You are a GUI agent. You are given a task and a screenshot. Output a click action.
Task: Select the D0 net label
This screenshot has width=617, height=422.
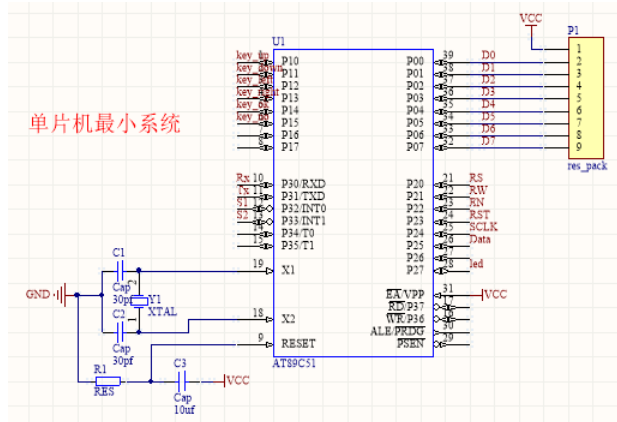point(488,55)
